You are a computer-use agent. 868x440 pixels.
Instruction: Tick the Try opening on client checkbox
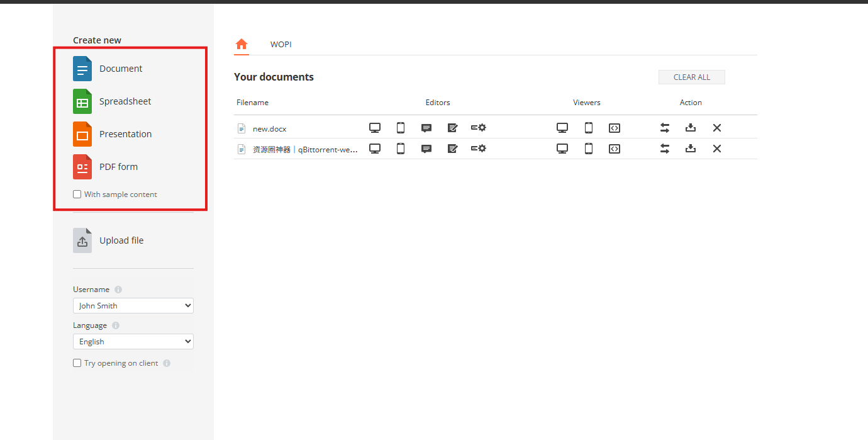pos(77,363)
